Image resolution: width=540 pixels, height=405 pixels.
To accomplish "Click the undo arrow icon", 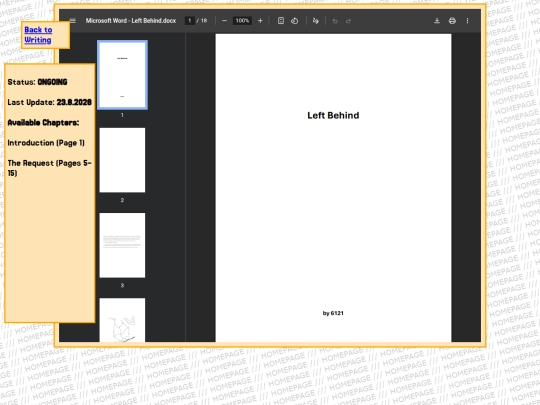I will (335, 21).
